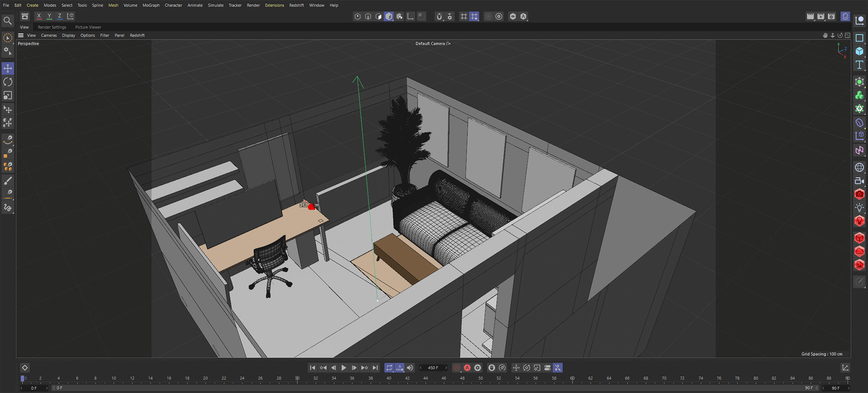The height and width of the screenshot is (393, 868).
Task: Click the Text spline tool icon
Action: (859, 65)
